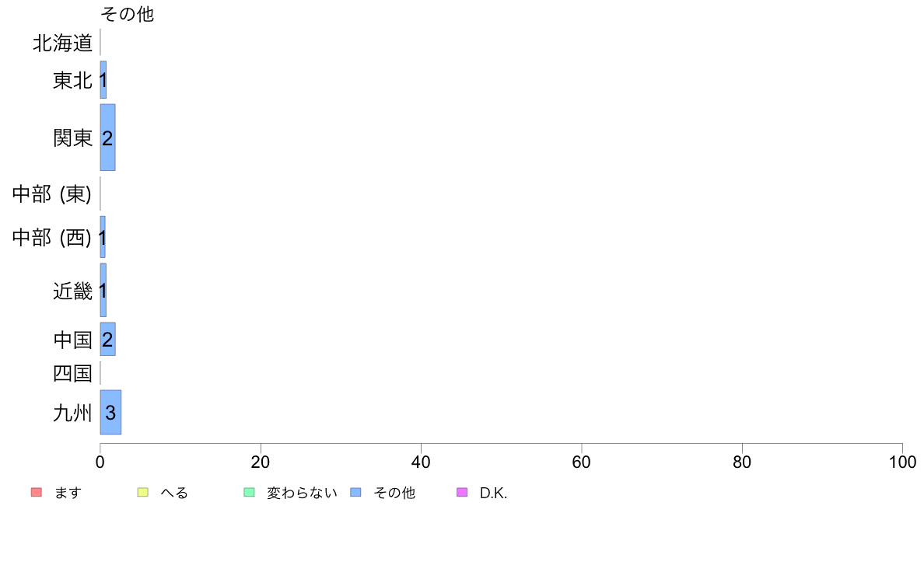The height and width of the screenshot is (572, 924).
Task: Click the D.K. legend text
Action: (x=493, y=493)
